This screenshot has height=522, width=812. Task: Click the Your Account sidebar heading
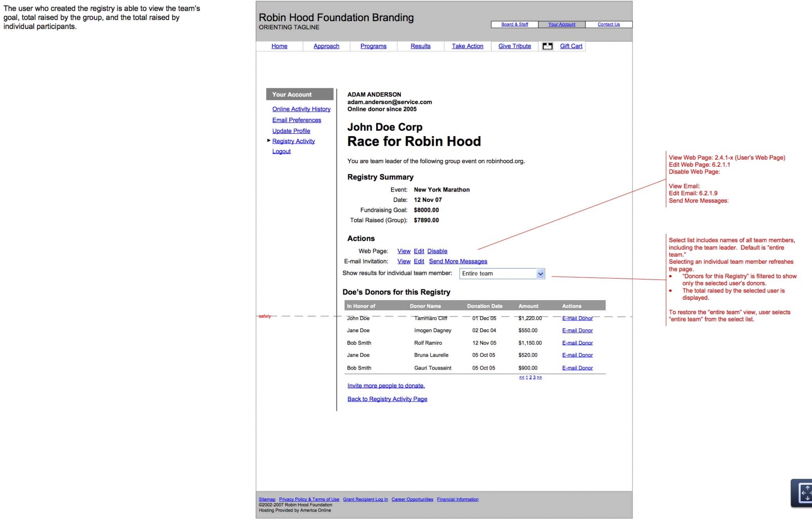[x=300, y=94]
